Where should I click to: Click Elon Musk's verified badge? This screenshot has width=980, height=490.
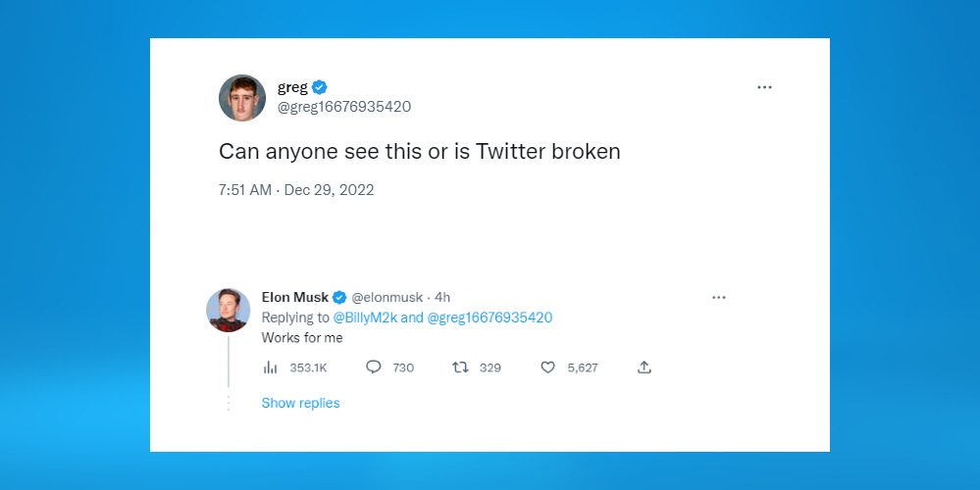coord(339,298)
